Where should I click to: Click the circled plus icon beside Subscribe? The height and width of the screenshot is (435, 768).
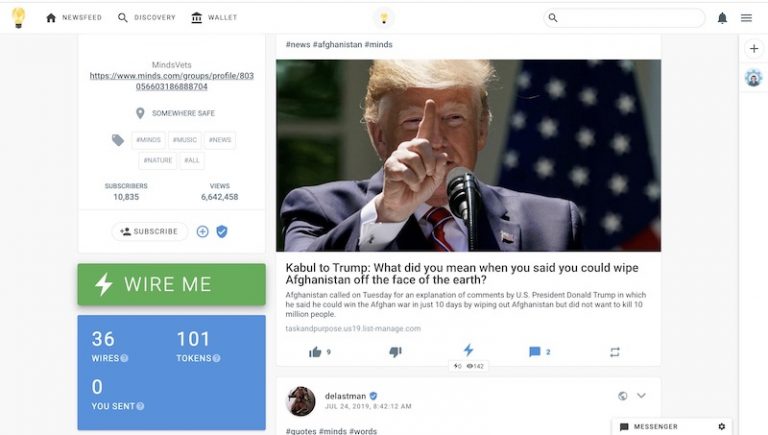point(202,231)
